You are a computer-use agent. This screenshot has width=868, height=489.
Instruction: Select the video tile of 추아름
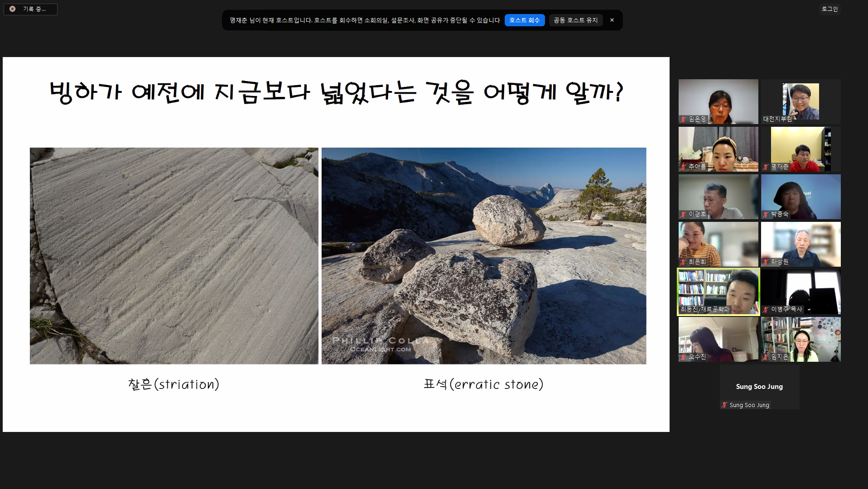(x=719, y=149)
